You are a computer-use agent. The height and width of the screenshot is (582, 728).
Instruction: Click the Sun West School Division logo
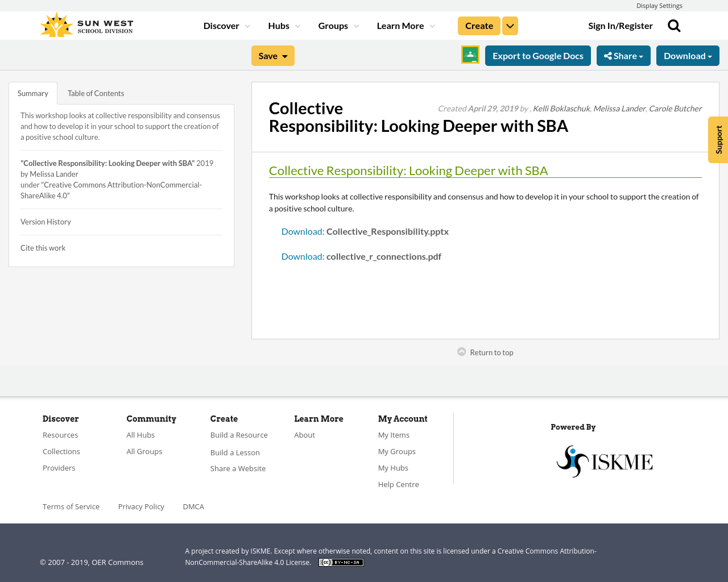86,26
